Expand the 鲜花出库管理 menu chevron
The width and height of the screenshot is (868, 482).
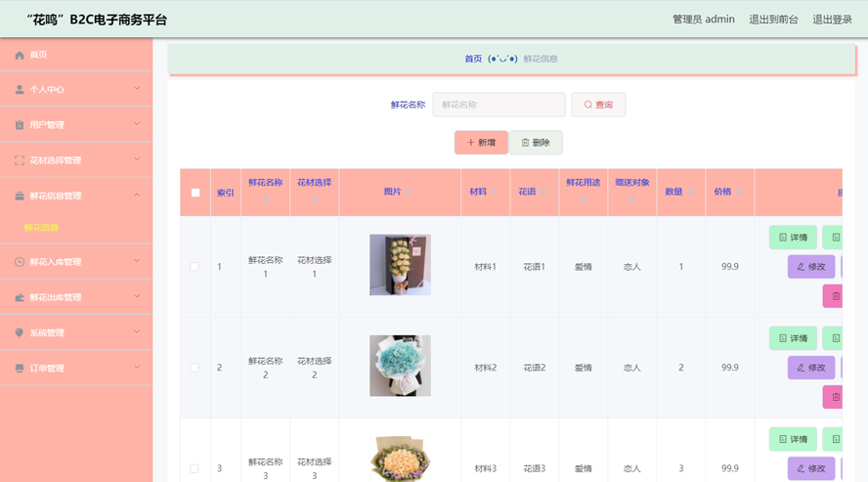point(137,296)
